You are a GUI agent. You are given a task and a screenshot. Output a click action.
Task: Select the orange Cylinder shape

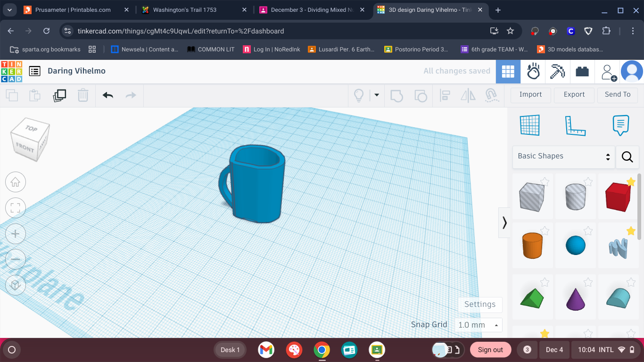tap(533, 246)
